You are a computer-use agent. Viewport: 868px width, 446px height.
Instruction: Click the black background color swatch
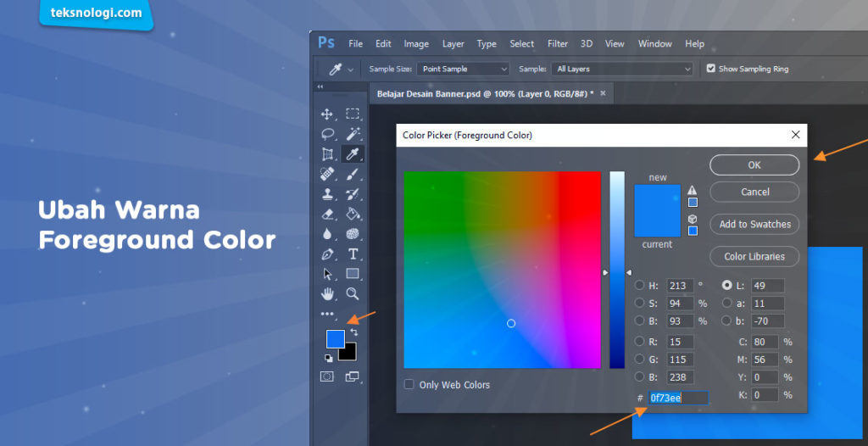coord(350,354)
